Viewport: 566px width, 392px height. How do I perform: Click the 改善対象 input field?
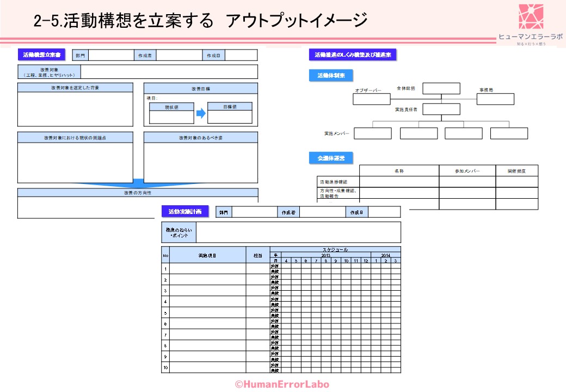[x=169, y=72]
